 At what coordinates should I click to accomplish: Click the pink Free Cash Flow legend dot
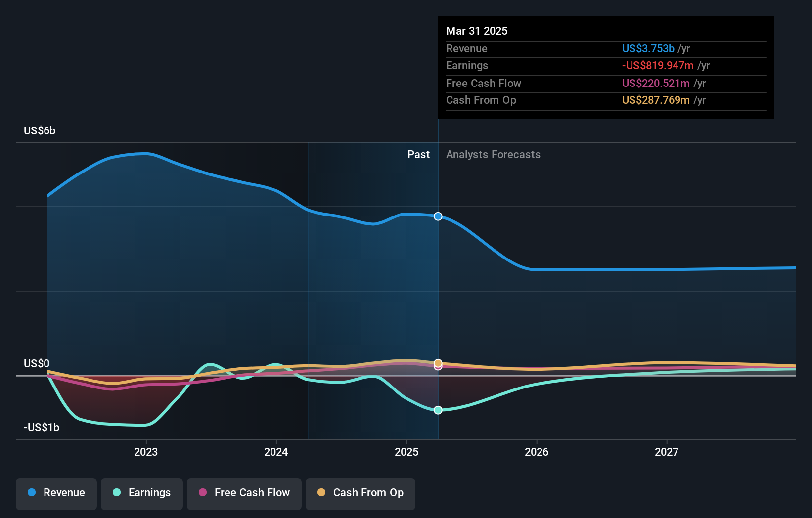[x=203, y=492]
